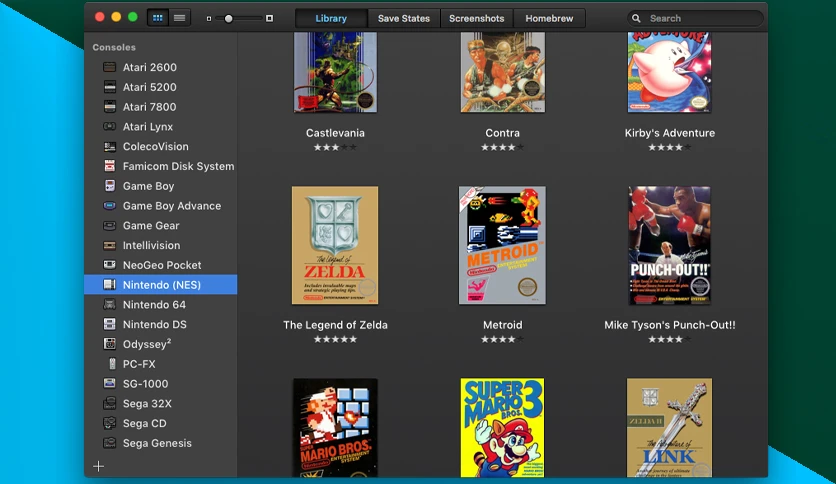Viewport: 836px width, 484px height.
Task: Open the Save States tab
Action: 404,18
